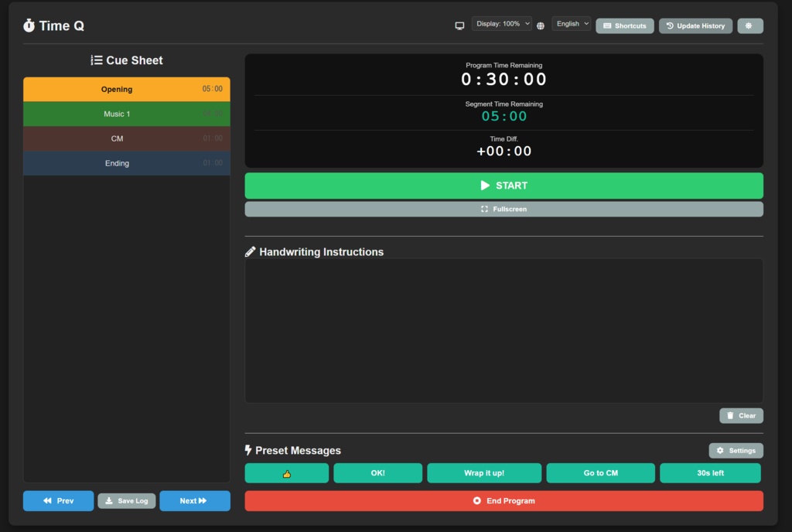This screenshot has width=792, height=532.
Task: Open the Shortcuts panel
Action: tap(625, 26)
